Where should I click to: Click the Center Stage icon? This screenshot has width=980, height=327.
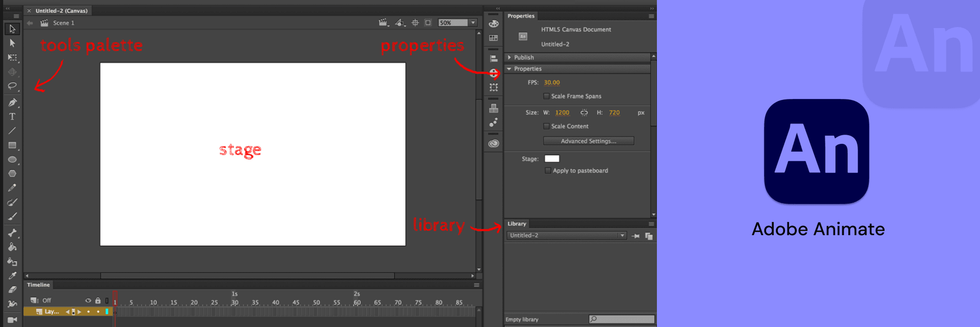tap(415, 23)
